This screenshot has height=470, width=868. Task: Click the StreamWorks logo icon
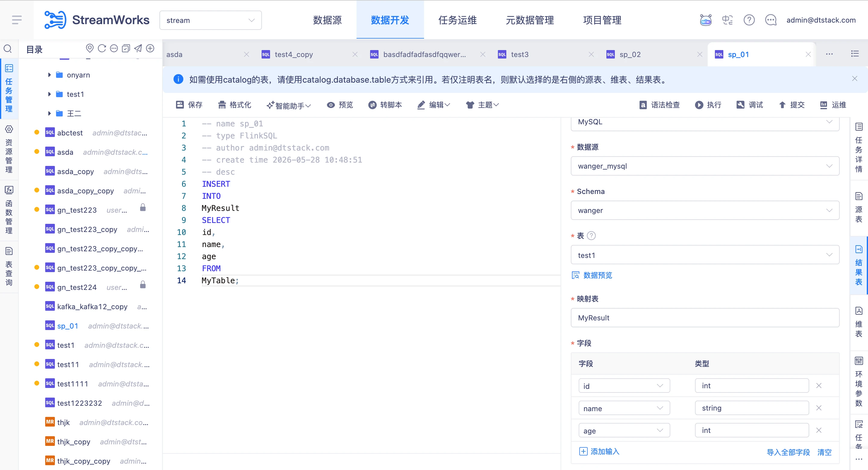55,20
